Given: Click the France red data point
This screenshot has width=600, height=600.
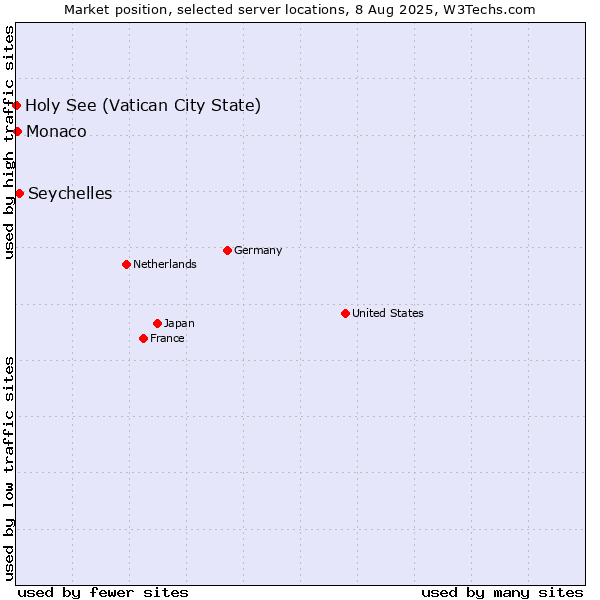Looking at the screenshot, I should tap(143, 339).
